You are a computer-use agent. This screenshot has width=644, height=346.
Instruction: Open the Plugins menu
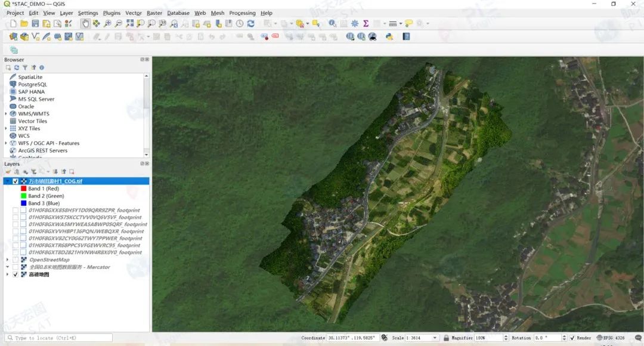[112, 13]
